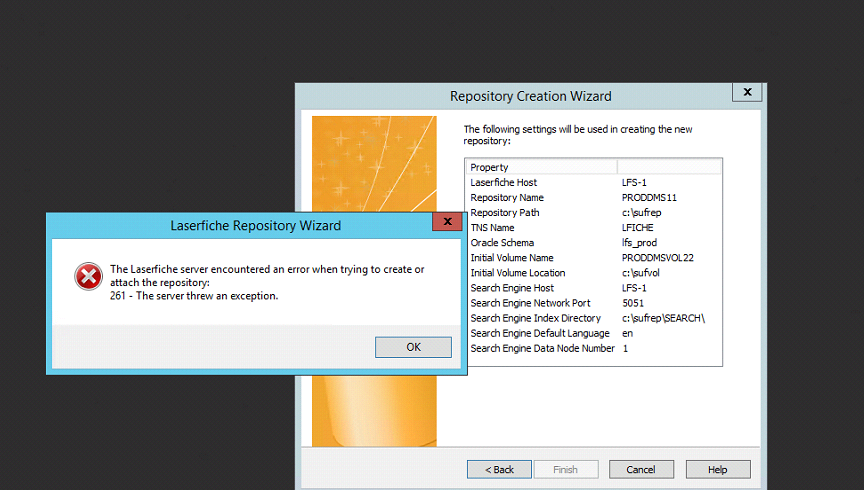
Task: Open Help in Repository Creation Wizard
Action: 717,470
